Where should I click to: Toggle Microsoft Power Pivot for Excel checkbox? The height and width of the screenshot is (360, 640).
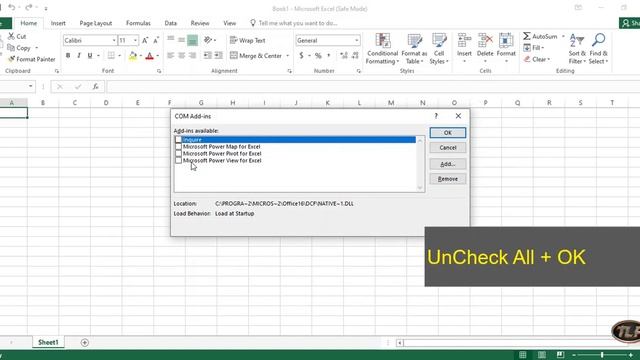(x=178, y=153)
